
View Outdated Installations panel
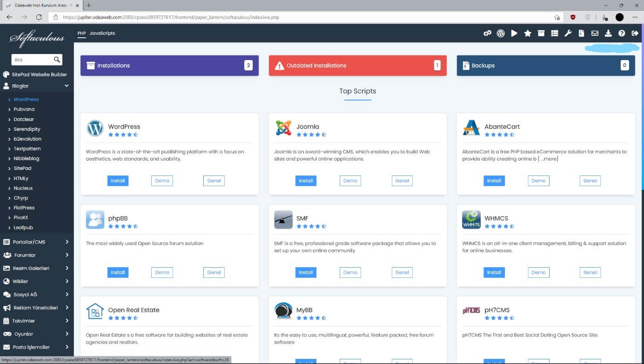pyautogui.click(x=357, y=65)
